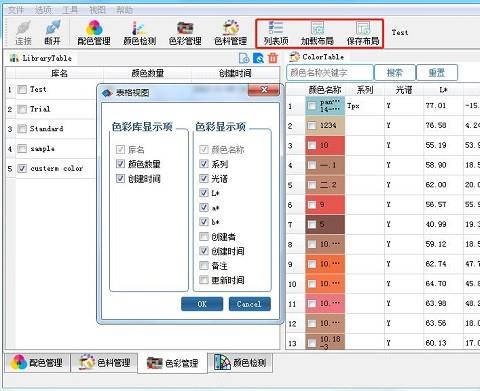Toggle 创建时间 checkbox in 色彩库显示项
The height and width of the screenshot is (391, 480).
pos(120,178)
